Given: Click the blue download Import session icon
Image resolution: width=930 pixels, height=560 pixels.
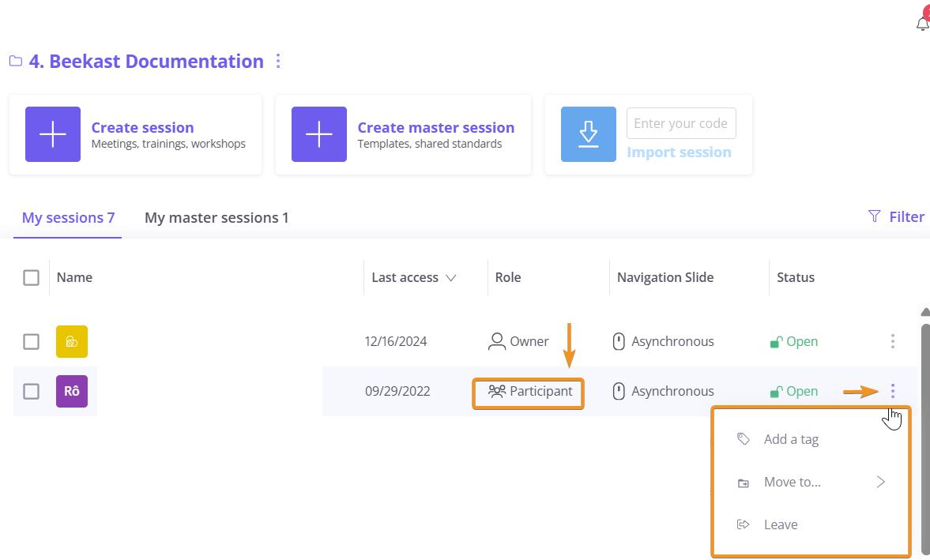Looking at the screenshot, I should [589, 134].
